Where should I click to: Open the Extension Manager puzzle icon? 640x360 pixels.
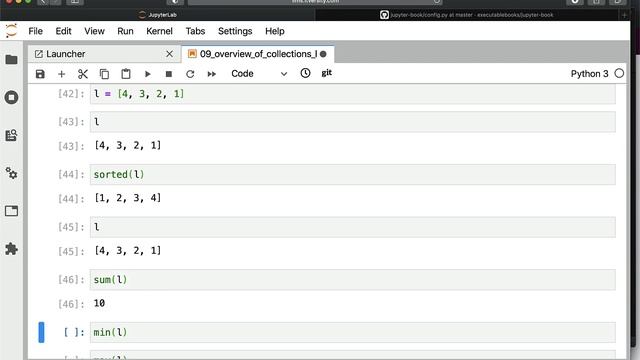click(x=11, y=249)
